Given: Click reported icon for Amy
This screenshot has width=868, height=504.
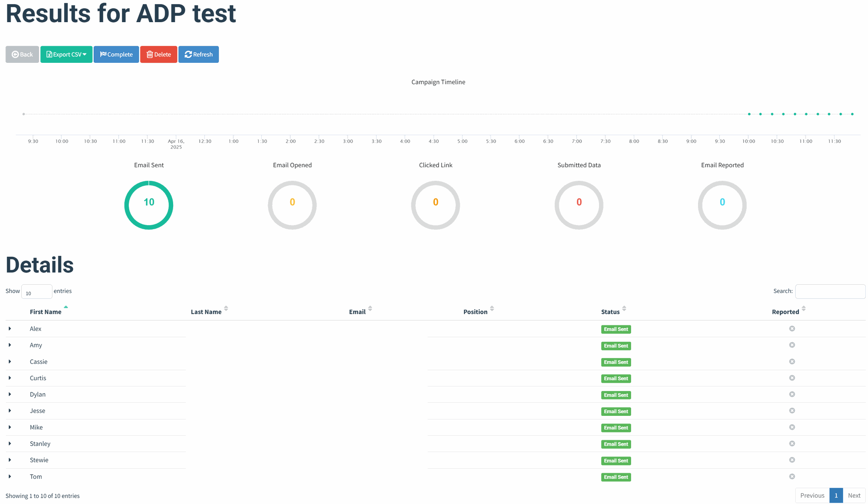Looking at the screenshot, I should point(792,345).
